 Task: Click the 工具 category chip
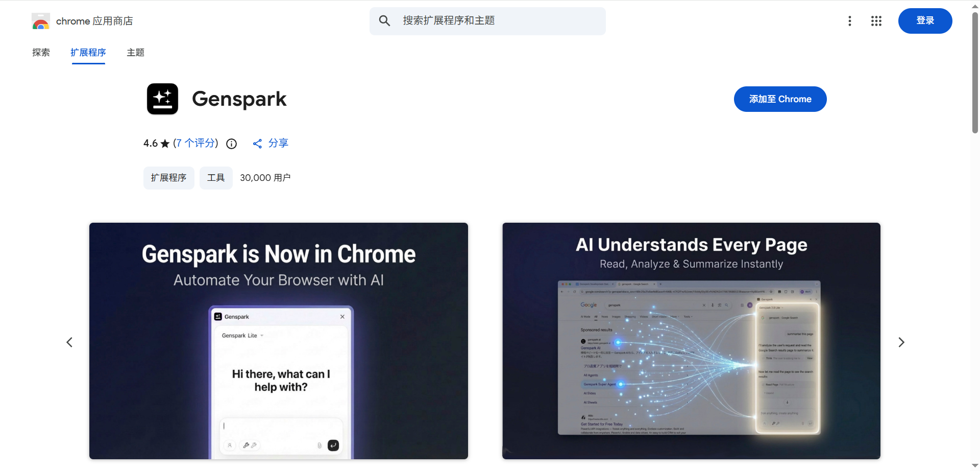pyautogui.click(x=216, y=178)
